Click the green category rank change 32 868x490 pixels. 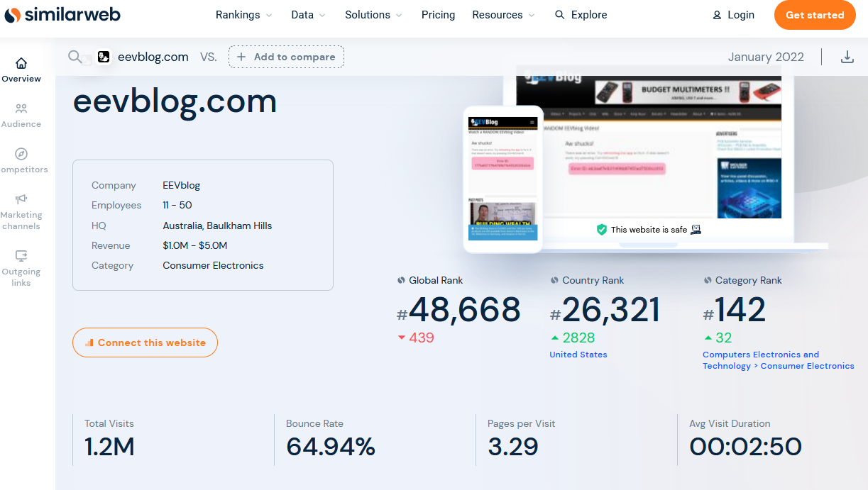[718, 338]
